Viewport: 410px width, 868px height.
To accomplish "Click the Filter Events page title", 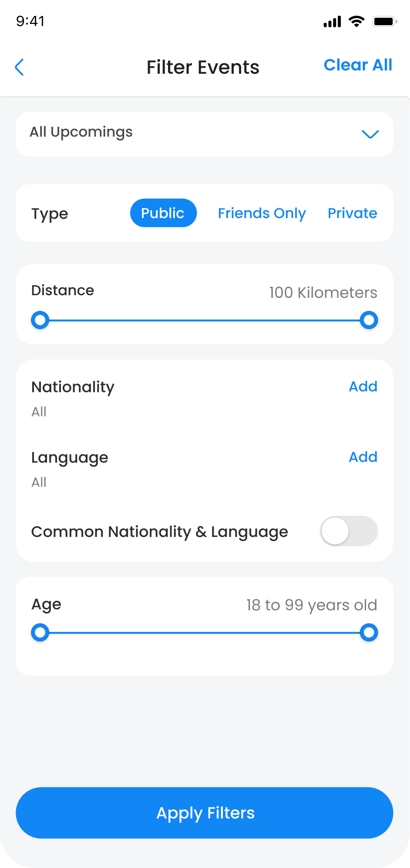I will [203, 67].
